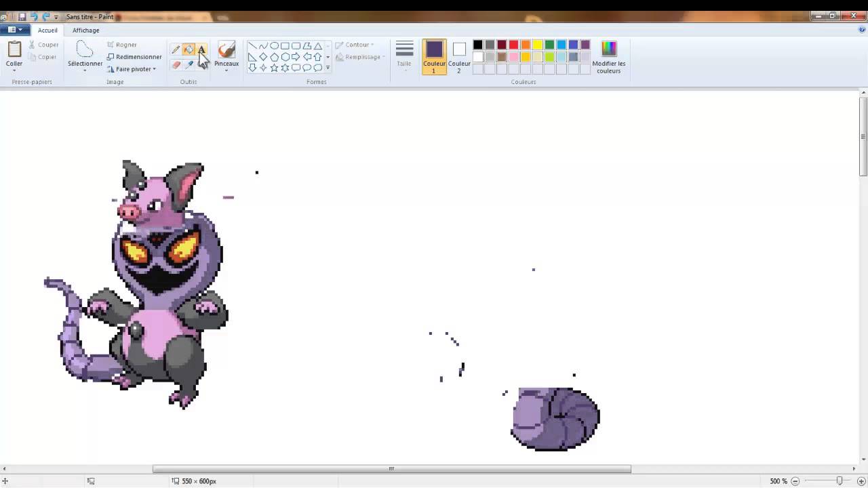Switch to the Accueil tab
Viewport: 868px width, 488px height.
click(47, 30)
